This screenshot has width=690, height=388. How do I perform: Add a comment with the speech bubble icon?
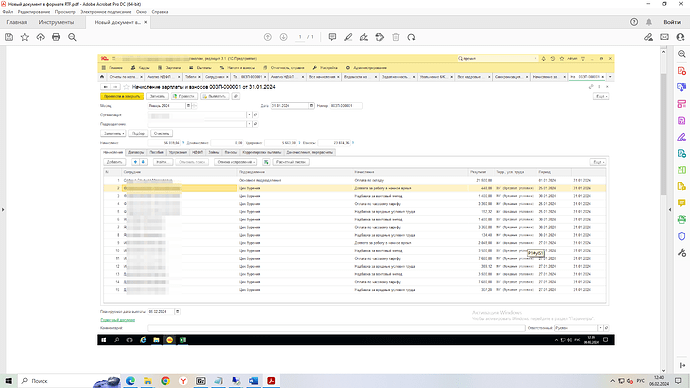coord(332,37)
